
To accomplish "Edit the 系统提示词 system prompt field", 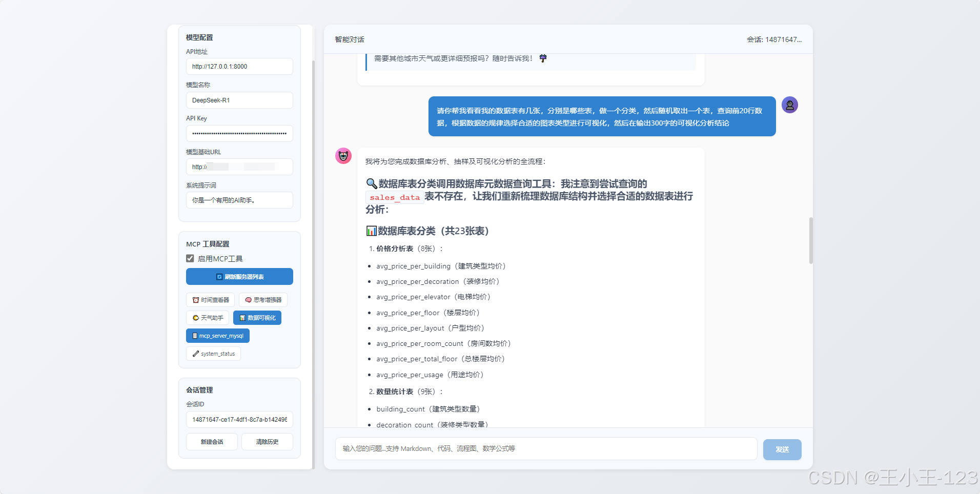I will [239, 200].
